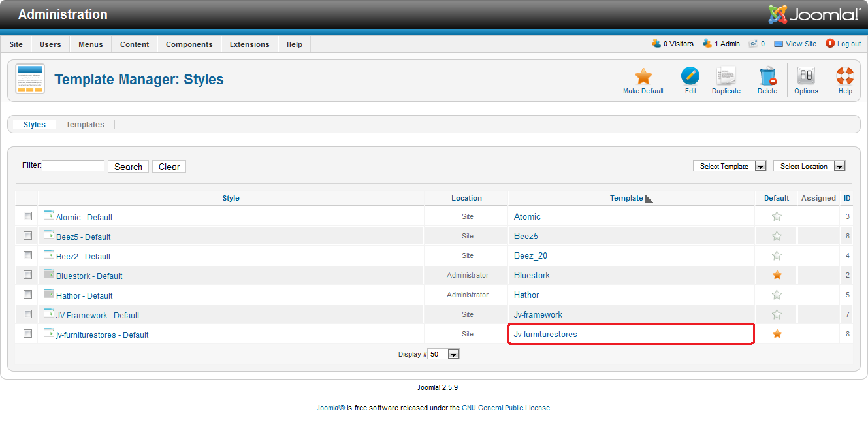The height and width of the screenshot is (426, 868).
Task: Sort by the Assigned column header
Action: click(x=818, y=198)
